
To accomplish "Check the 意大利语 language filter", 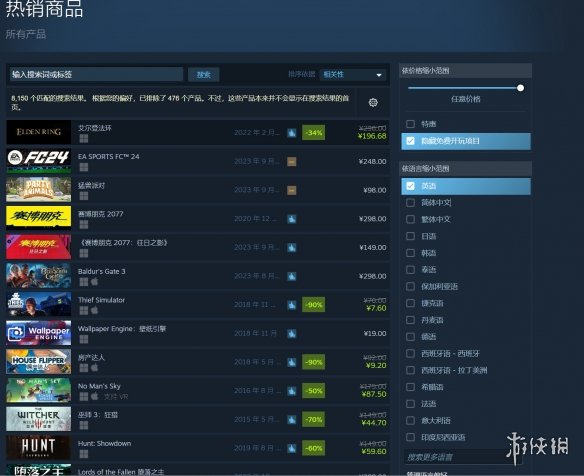I will pyautogui.click(x=410, y=421).
